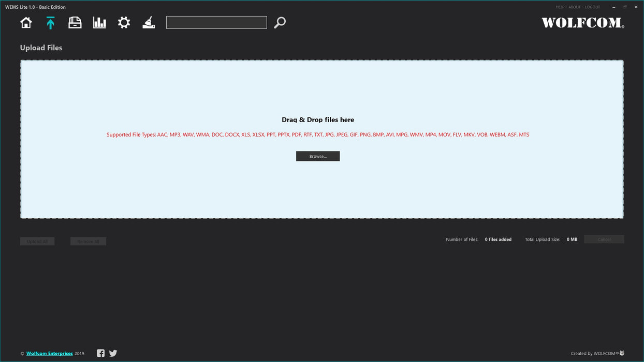
Task: Click inside the search text field
Action: click(216, 22)
